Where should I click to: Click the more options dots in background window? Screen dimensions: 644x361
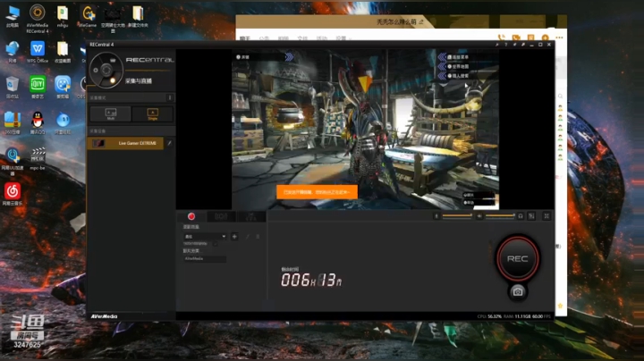click(559, 38)
